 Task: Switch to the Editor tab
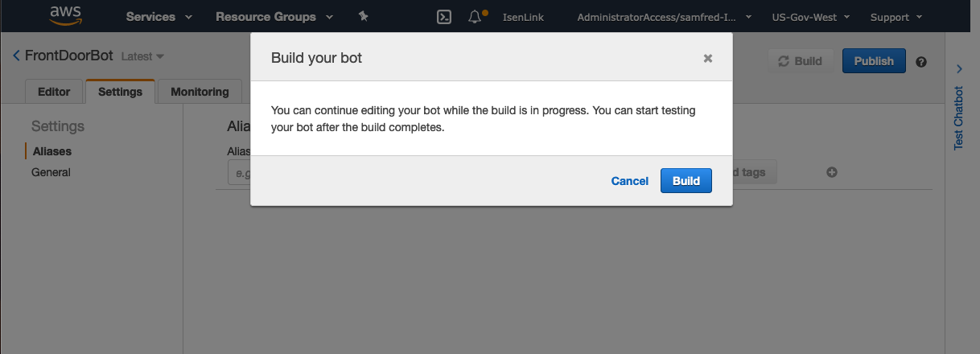pos(54,92)
